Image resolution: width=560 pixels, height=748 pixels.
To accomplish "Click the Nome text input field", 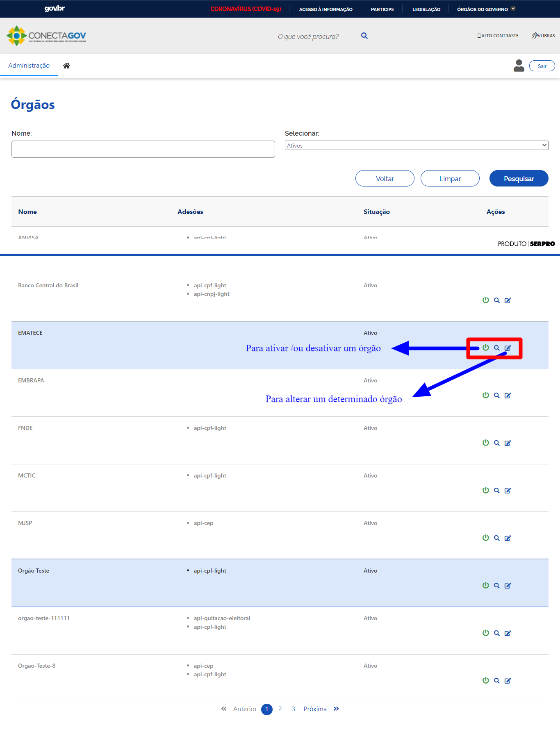I will (x=143, y=149).
